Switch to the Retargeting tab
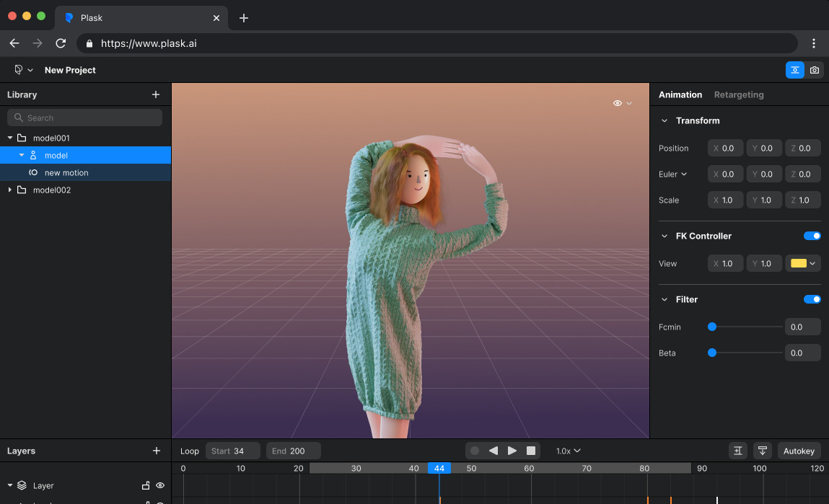The image size is (829, 504). click(738, 94)
